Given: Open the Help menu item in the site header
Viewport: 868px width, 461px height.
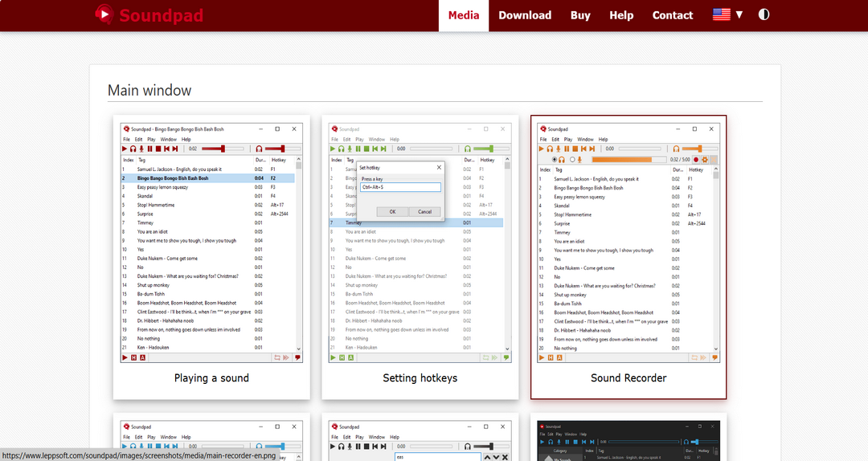Looking at the screenshot, I should [x=621, y=15].
